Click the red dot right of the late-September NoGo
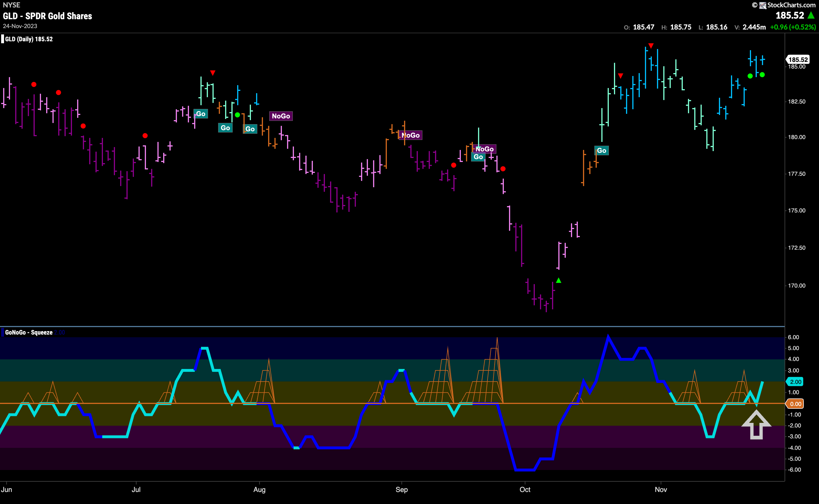 coord(503,169)
